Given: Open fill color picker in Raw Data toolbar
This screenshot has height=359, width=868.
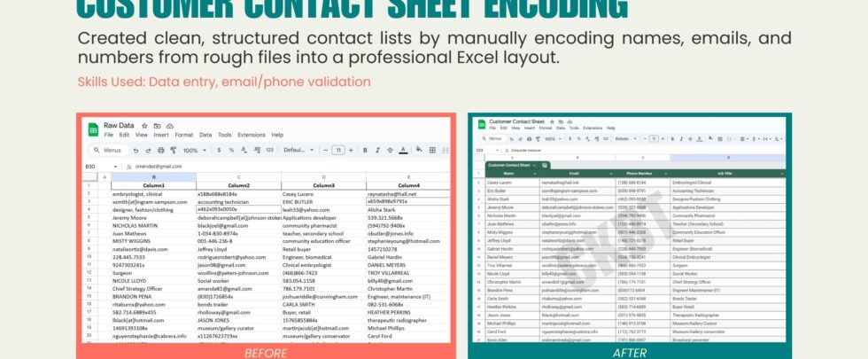Looking at the screenshot, I should 418,151.
